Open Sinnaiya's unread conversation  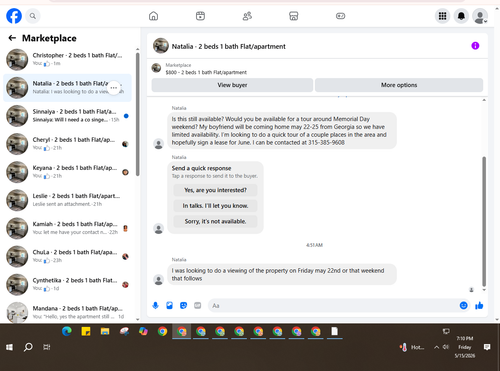[x=68, y=116]
